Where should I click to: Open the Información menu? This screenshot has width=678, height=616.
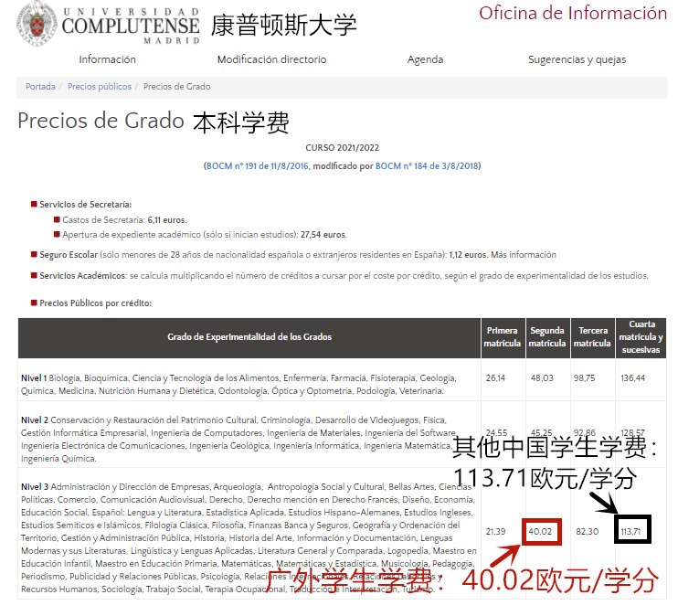pyautogui.click(x=107, y=59)
